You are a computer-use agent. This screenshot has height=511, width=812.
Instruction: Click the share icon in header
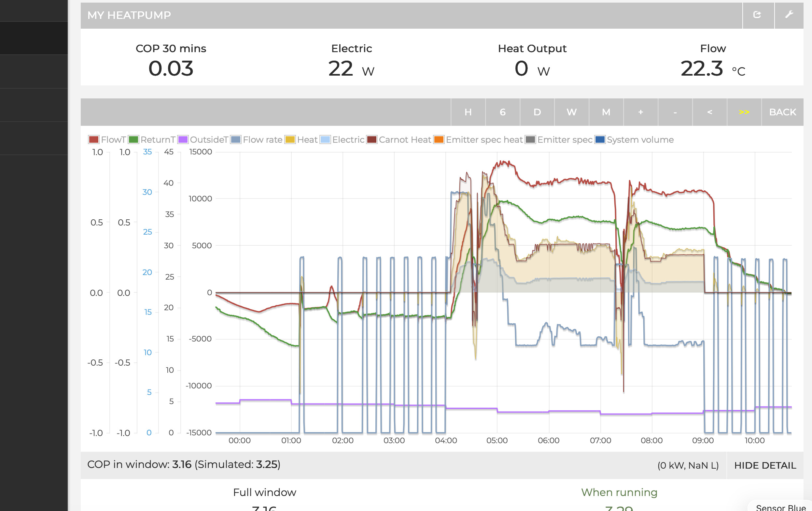tap(757, 15)
